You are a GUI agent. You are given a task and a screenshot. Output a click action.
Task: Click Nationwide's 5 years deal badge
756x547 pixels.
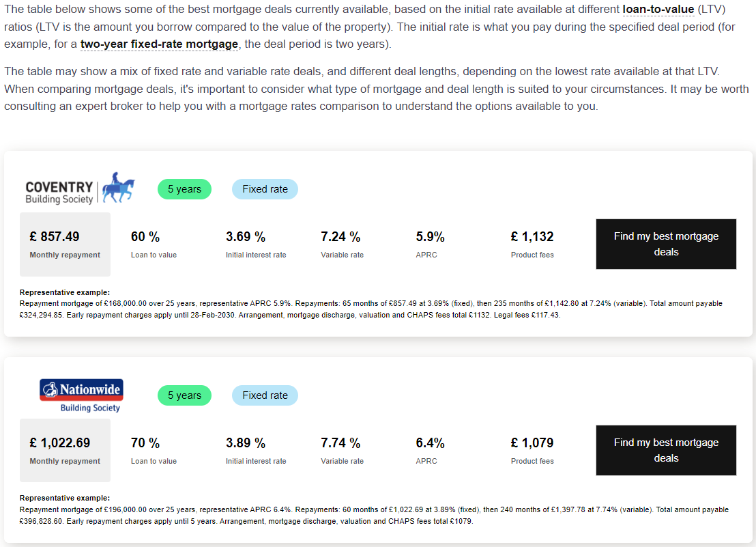(184, 395)
